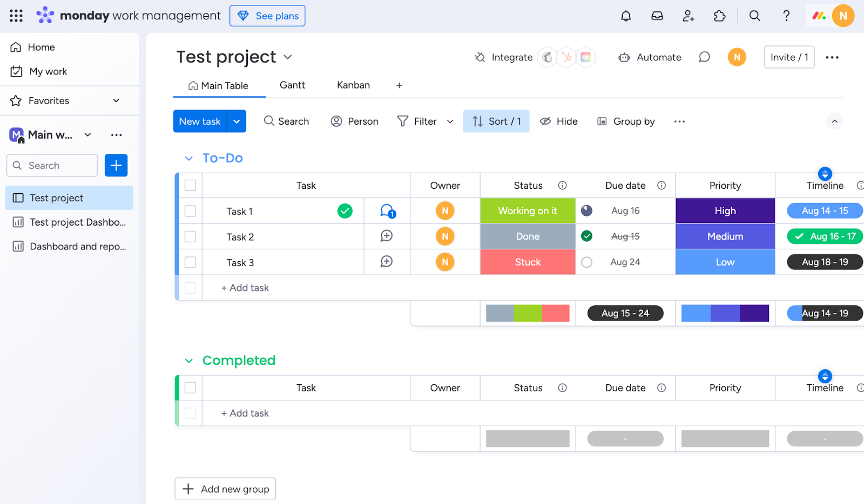Viewport: 864px width, 504px height.
Task: Add an update to Task 3
Action: pyautogui.click(x=387, y=262)
